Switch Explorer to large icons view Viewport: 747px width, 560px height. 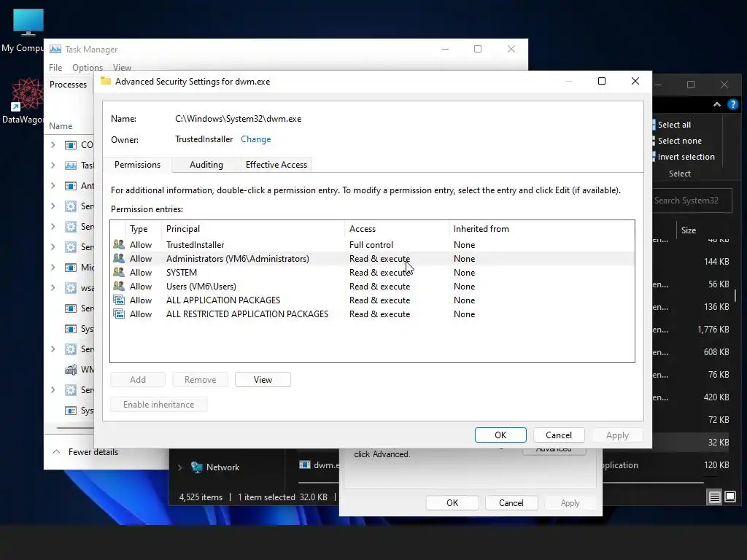click(729, 497)
